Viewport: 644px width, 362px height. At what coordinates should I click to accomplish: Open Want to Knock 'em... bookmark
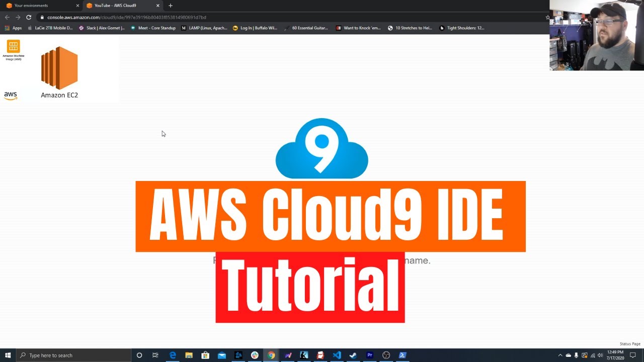tap(358, 28)
